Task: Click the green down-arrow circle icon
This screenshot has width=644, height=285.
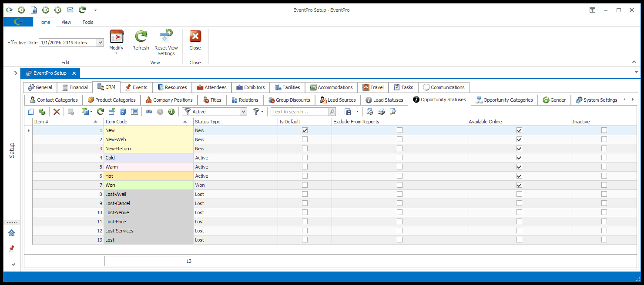Action: point(171,112)
